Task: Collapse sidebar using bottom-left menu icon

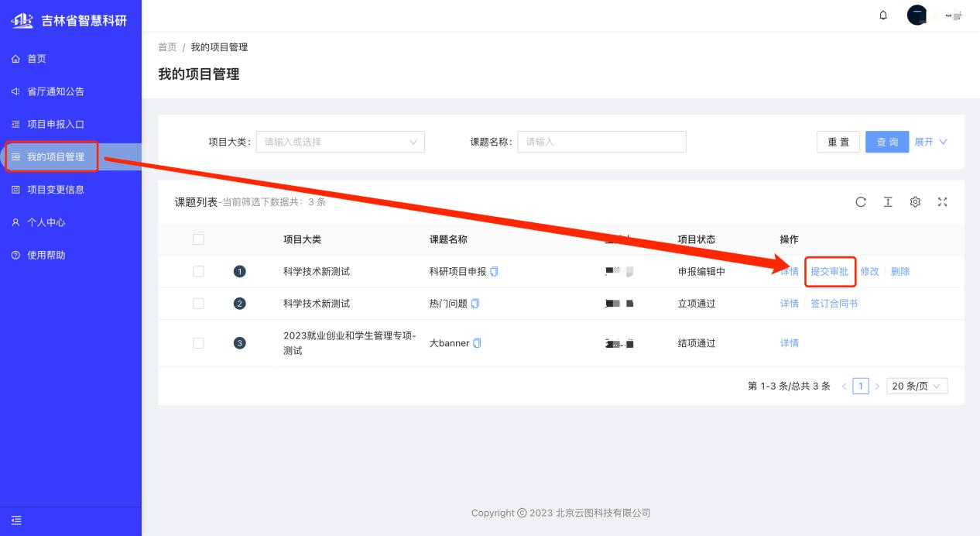Action: 16,521
